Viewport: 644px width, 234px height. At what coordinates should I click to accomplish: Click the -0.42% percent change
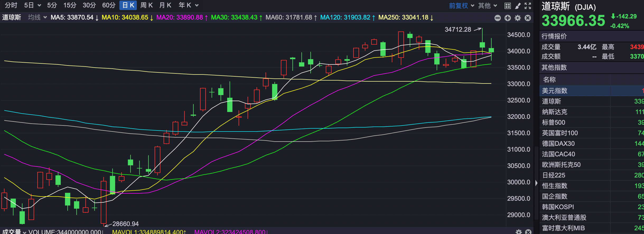(x=620, y=26)
